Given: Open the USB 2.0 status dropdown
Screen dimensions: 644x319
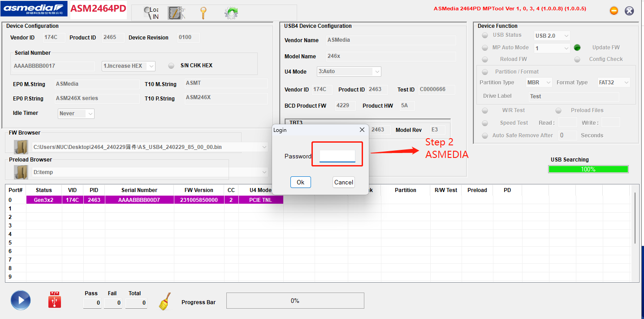Looking at the screenshot, I should point(552,35).
